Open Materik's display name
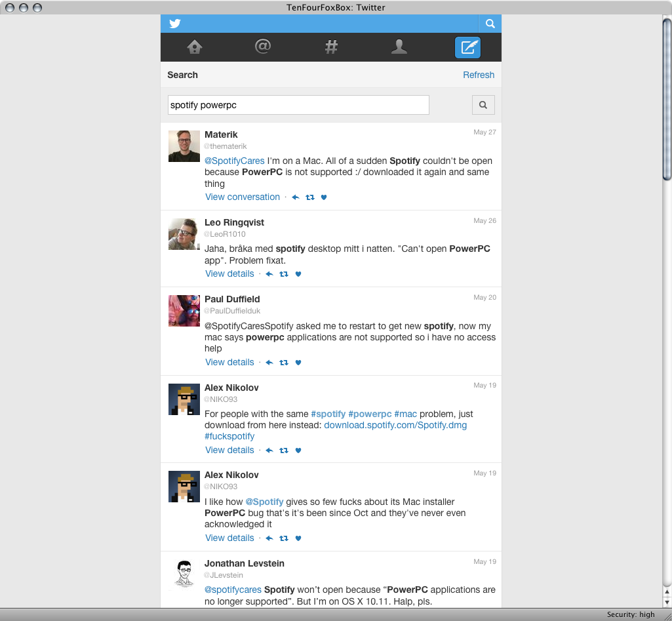 [x=221, y=134]
